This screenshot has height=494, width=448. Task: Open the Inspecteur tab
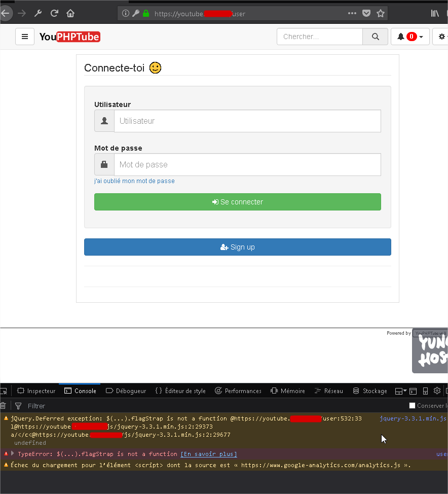click(36, 391)
